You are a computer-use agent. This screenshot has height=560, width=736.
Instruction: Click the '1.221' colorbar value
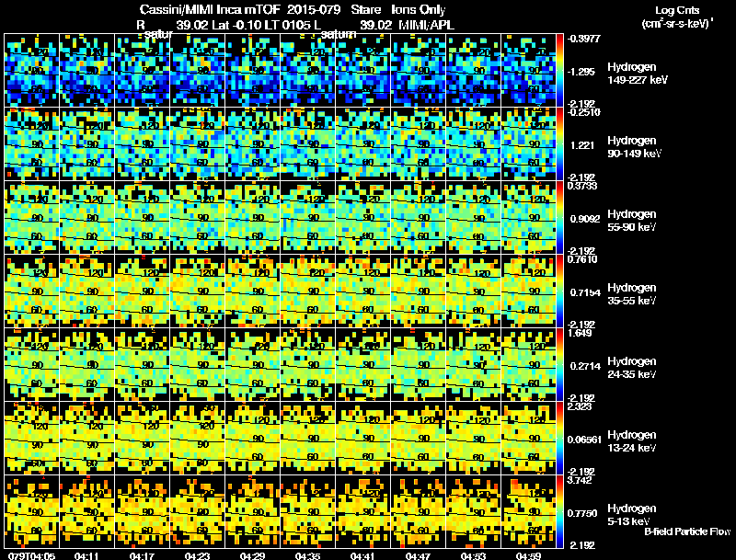click(x=582, y=145)
